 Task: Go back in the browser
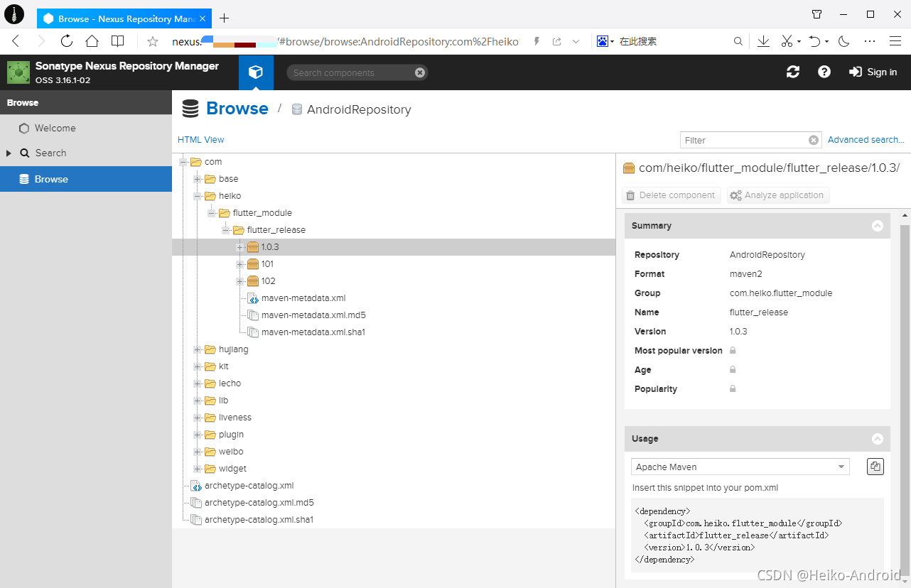16,41
